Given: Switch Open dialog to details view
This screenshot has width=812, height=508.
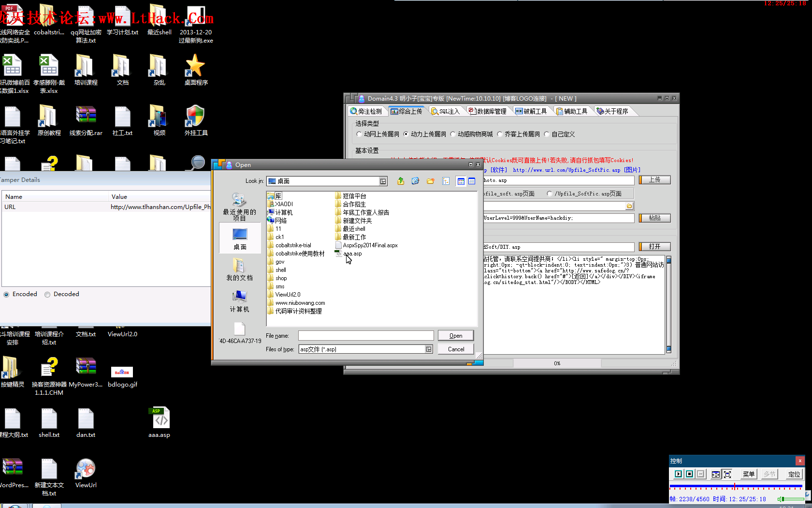Looking at the screenshot, I should tap(472, 181).
